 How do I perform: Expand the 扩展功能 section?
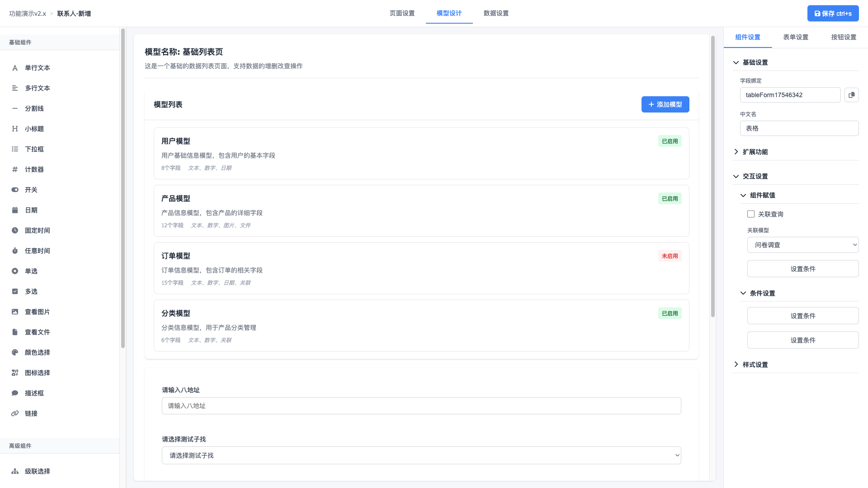[755, 152]
